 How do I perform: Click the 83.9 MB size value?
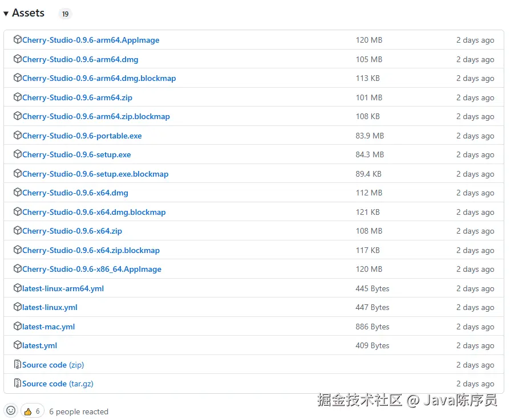[370, 136]
